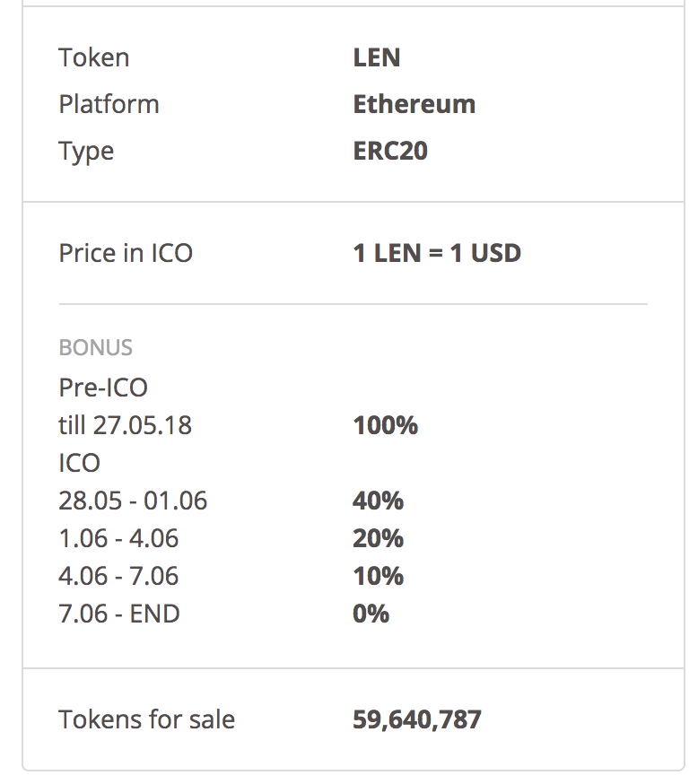This screenshot has width=698, height=784.
Task: Click the 20% bonus value
Action: pyautogui.click(x=379, y=538)
